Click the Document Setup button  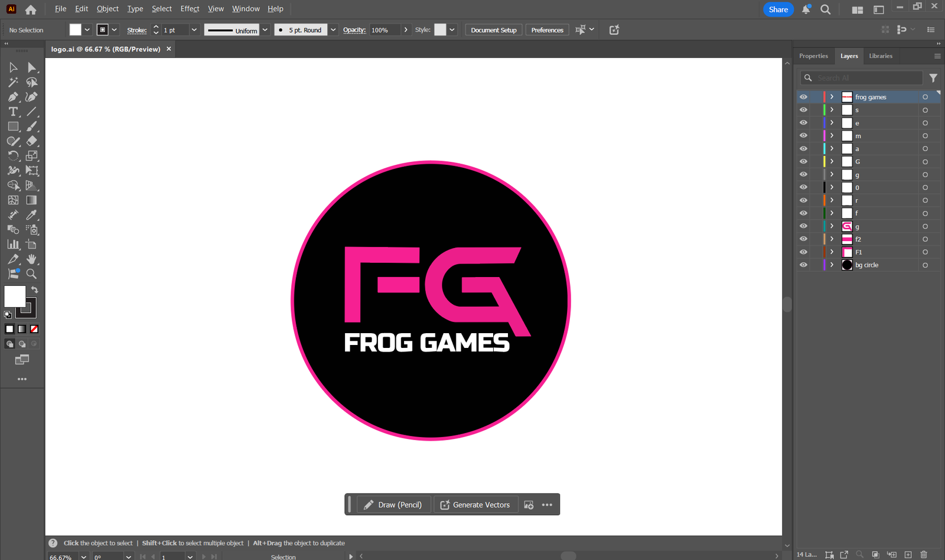click(493, 30)
